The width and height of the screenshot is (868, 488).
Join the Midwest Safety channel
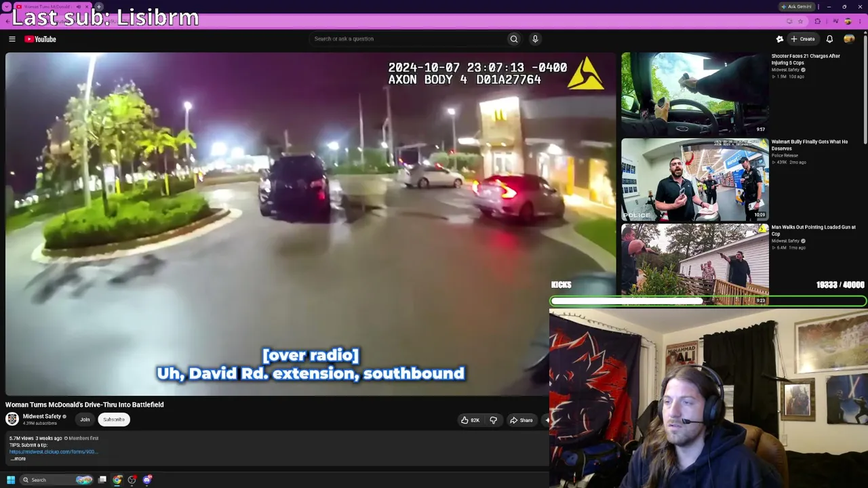pyautogui.click(x=85, y=420)
